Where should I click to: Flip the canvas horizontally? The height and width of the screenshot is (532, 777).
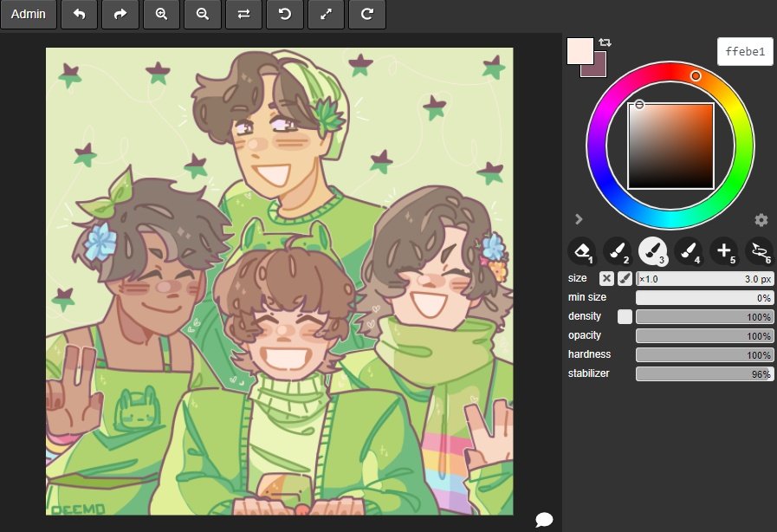click(243, 15)
